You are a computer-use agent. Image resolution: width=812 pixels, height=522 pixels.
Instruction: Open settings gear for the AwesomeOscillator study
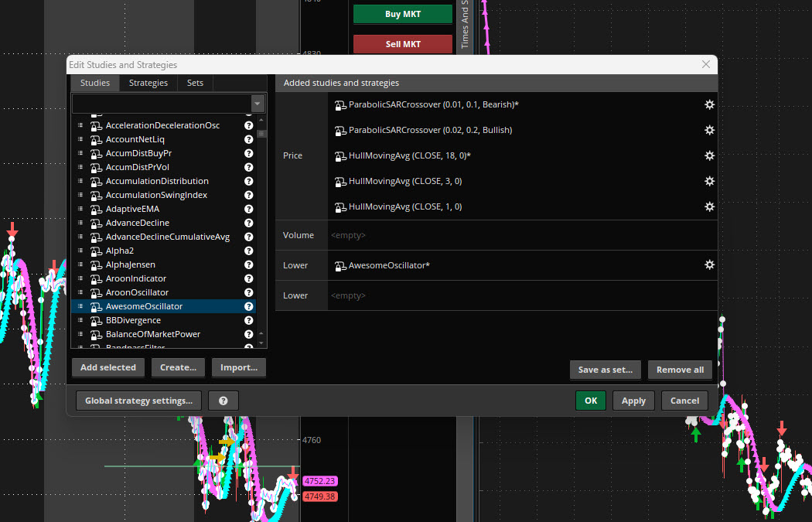[709, 264]
